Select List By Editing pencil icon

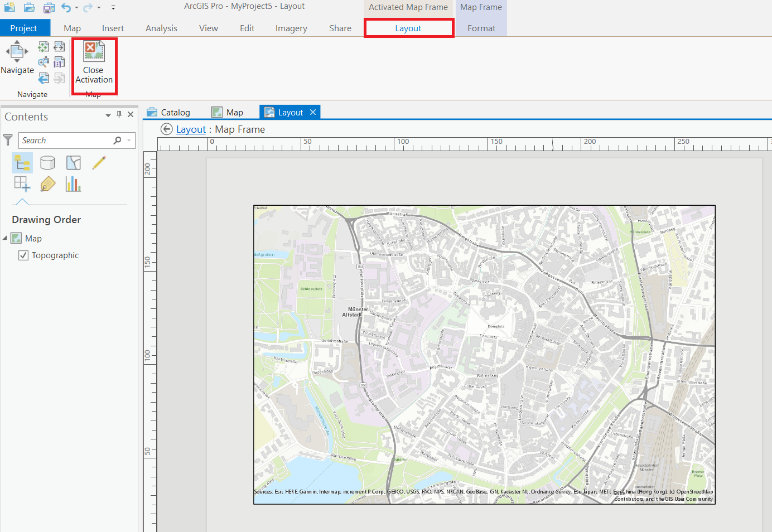coord(99,162)
